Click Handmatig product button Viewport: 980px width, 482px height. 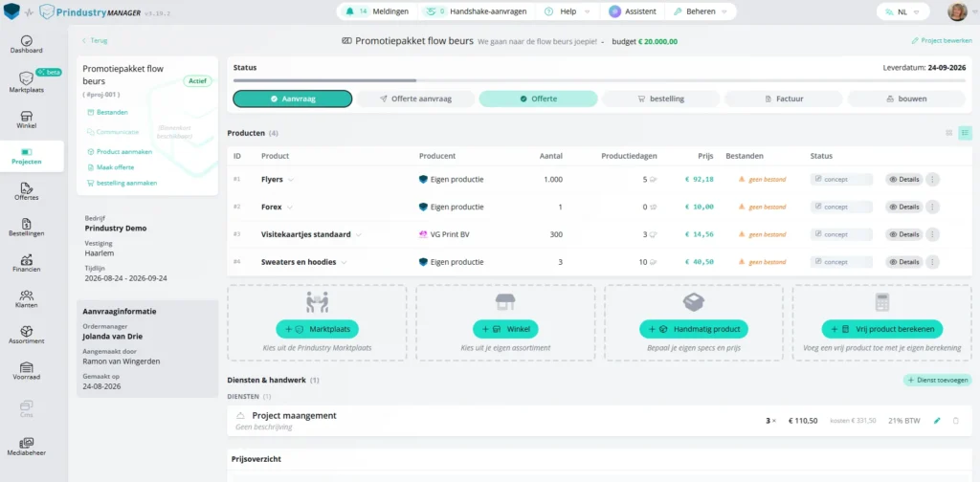pyautogui.click(x=694, y=329)
